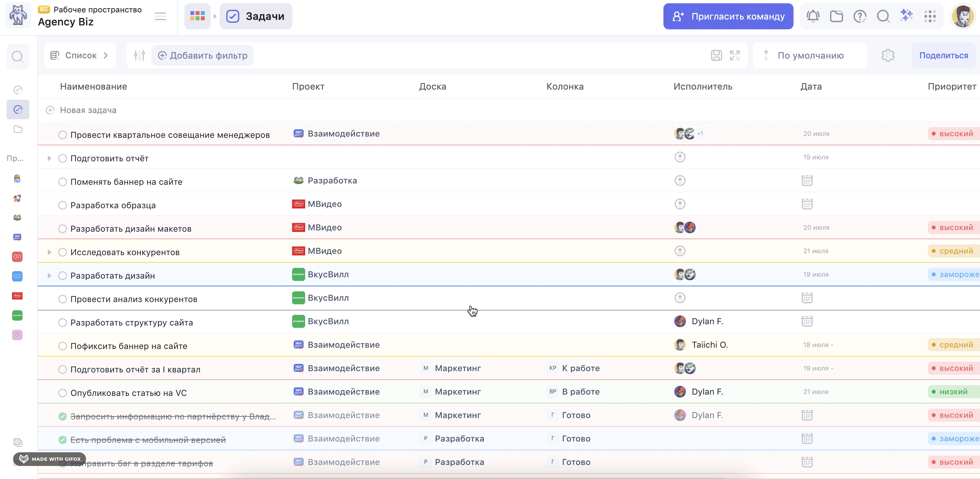Complete the 'Разработка образца' task checkbox

pos(62,205)
